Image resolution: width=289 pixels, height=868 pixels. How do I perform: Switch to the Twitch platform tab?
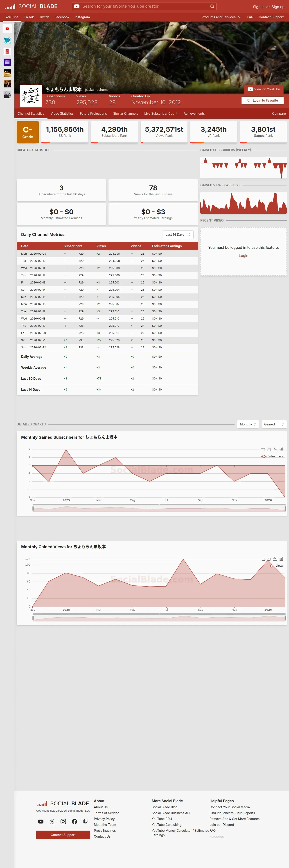click(44, 17)
